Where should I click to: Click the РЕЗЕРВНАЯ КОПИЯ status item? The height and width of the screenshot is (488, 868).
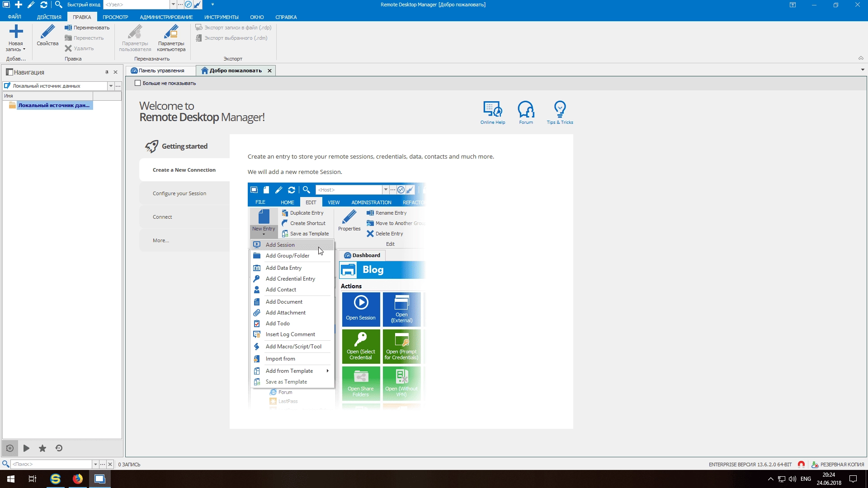[x=838, y=465]
